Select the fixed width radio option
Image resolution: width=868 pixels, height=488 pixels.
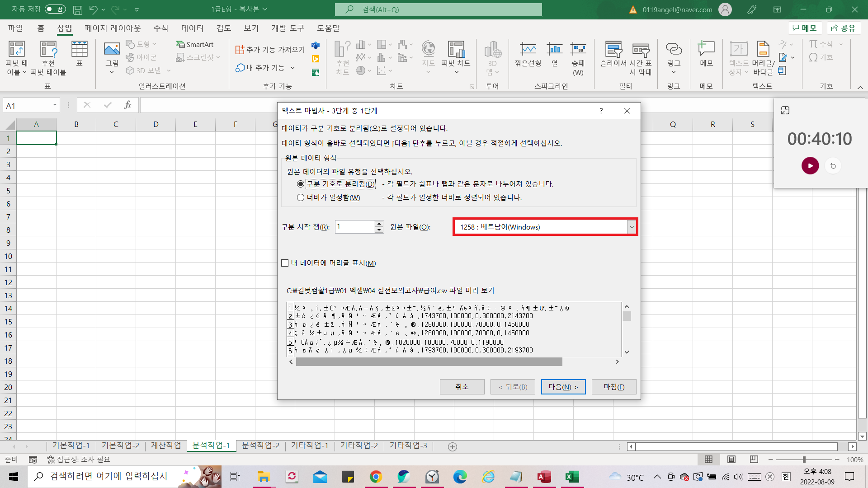301,197
